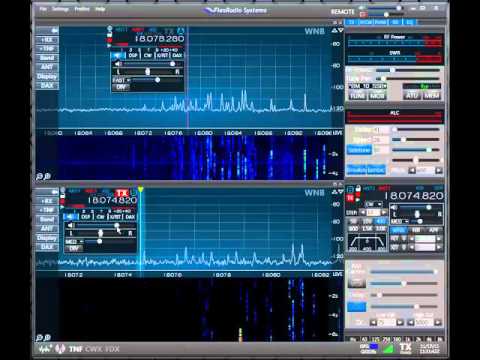Click the +RX button on upper panadapter
Image resolution: width=480 pixels, height=360 pixels.
pyautogui.click(x=47, y=40)
